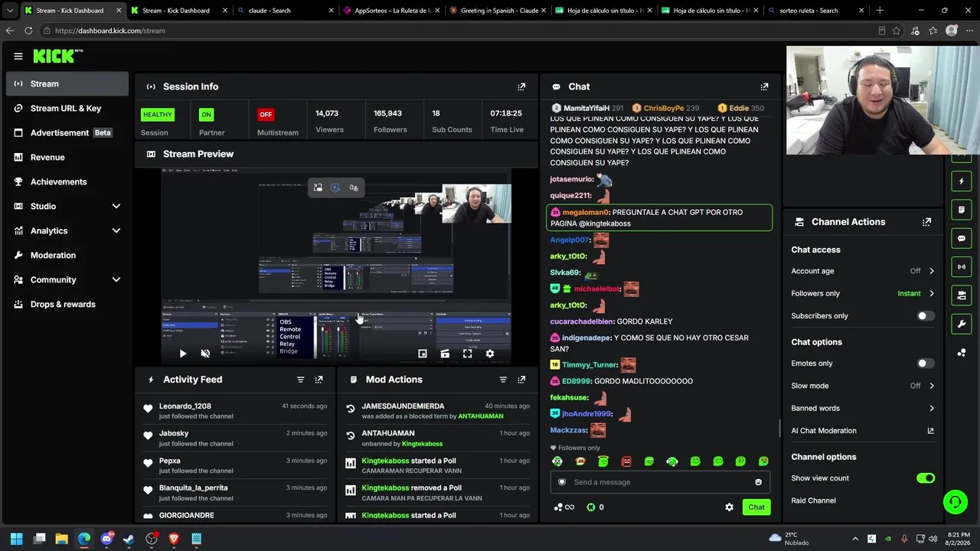Click the send a message field
980x551 pixels.
[660, 482]
